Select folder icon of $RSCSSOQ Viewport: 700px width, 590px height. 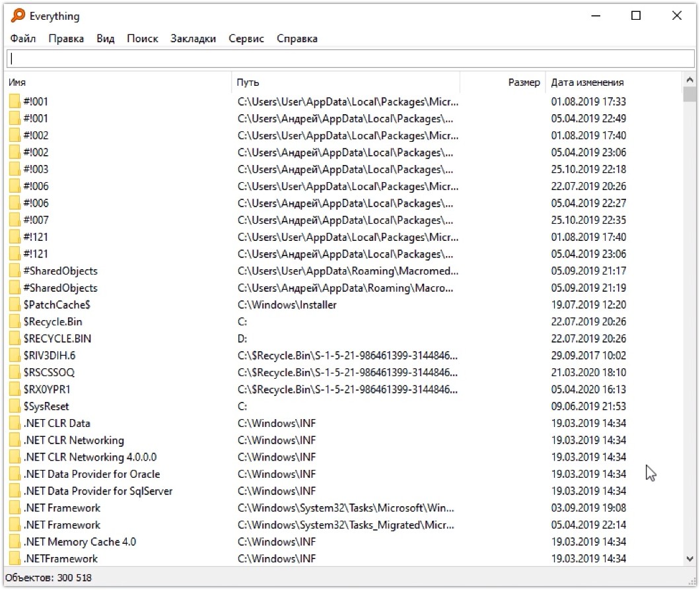point(15,373)
